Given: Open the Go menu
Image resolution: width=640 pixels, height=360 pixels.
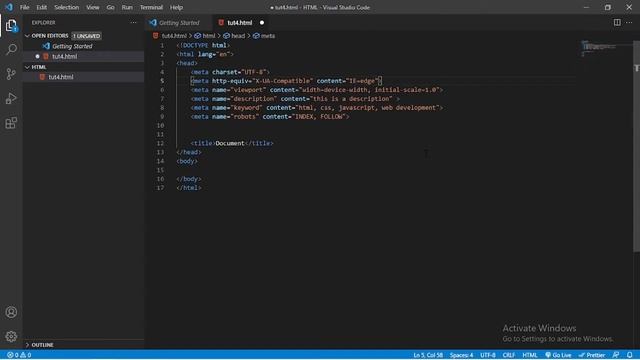Looking at the screenshot, I should click(x=110, y=7).
